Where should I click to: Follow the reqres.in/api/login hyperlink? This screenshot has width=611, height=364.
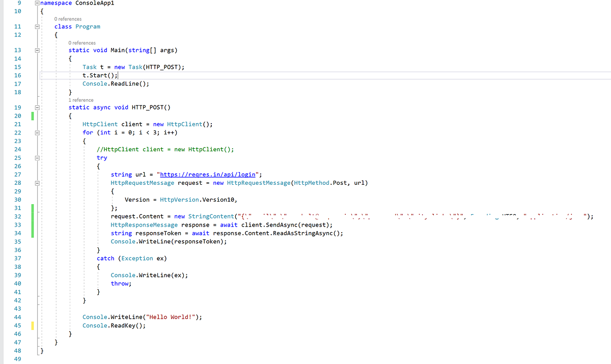207,174
